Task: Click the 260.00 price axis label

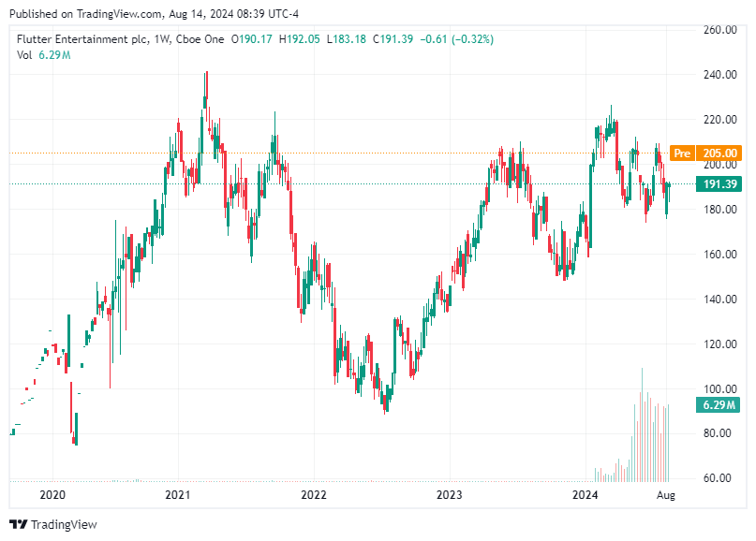Action: click(x=719, y=30)
